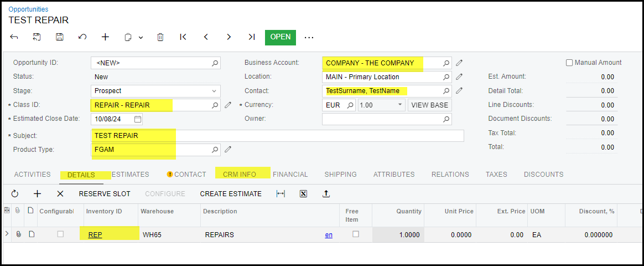644x266 pixels.
Task: Expand the Stage dropdown
Action: point(214,91)
